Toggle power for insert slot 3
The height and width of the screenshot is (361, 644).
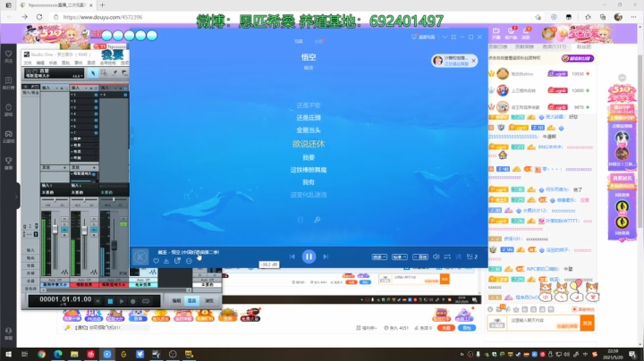tap(96, 107)
